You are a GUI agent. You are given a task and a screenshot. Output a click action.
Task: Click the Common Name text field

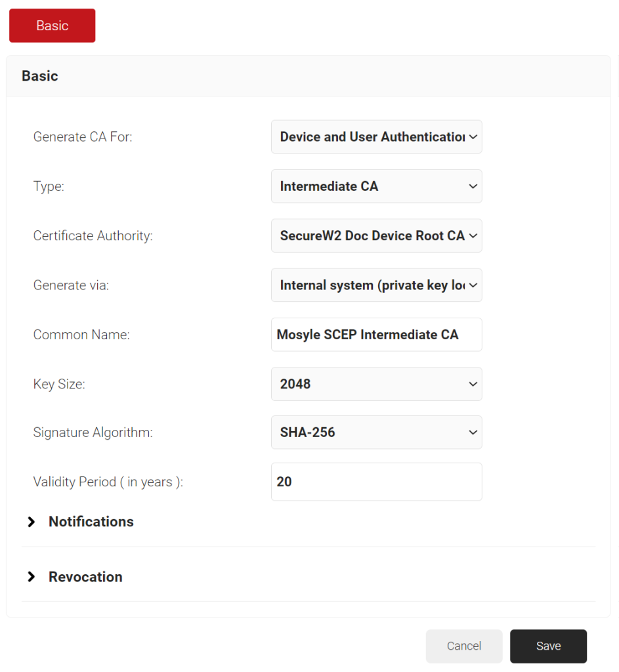pos(376,335)
